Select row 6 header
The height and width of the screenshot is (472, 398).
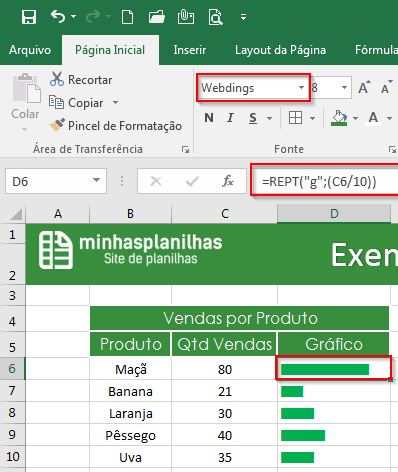12,368
